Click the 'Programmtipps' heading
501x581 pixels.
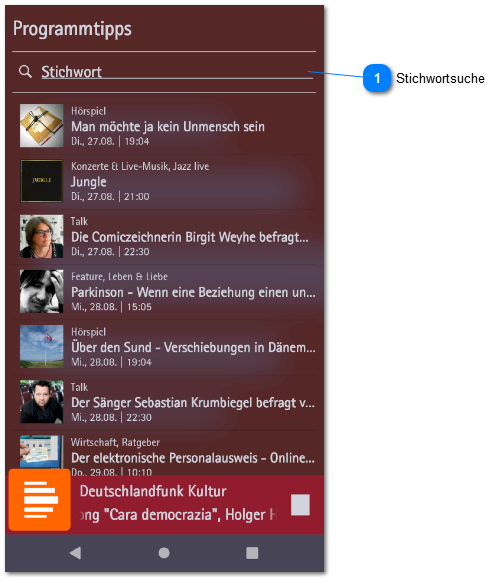(72, 29)
